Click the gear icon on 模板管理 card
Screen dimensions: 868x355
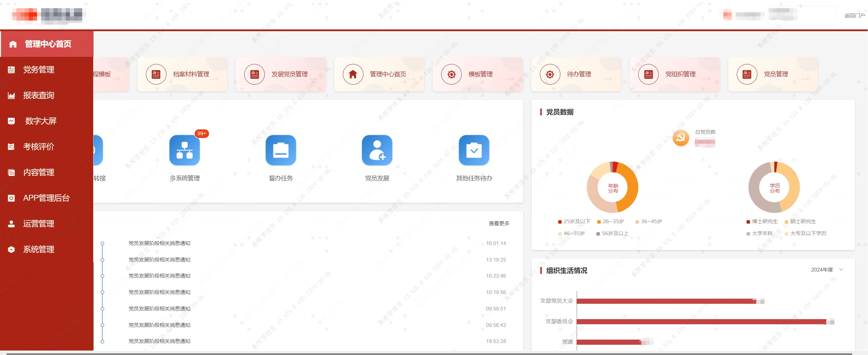[451, 74]
